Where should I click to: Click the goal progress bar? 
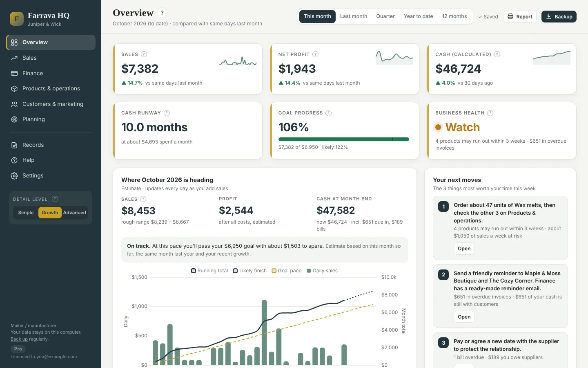point(344,139)
